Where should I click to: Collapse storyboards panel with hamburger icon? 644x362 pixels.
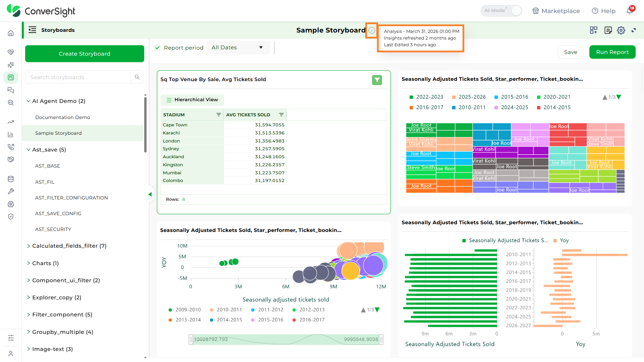[32, 30]
